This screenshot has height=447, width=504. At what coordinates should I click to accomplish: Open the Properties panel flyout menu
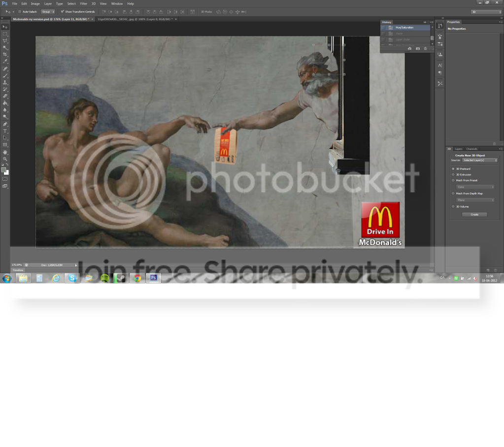501,22
